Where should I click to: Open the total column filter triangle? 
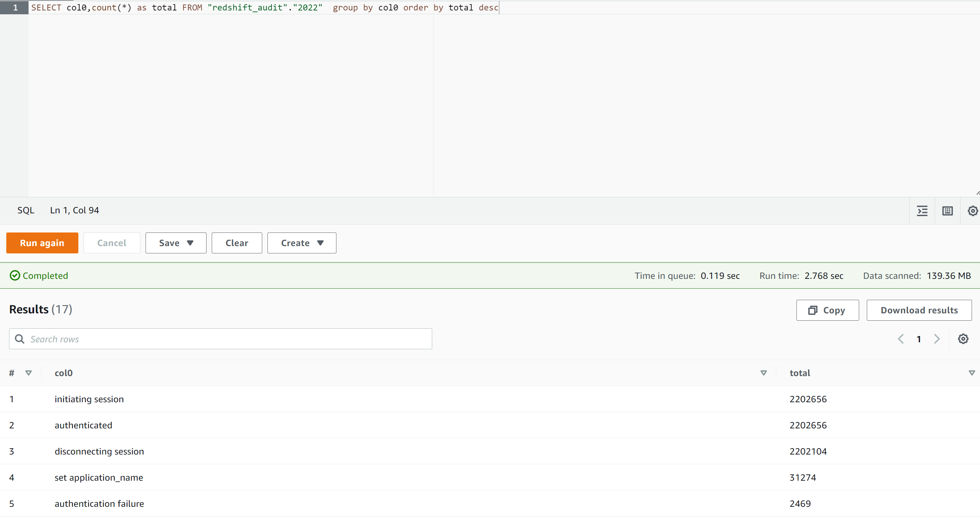[972, 373]
